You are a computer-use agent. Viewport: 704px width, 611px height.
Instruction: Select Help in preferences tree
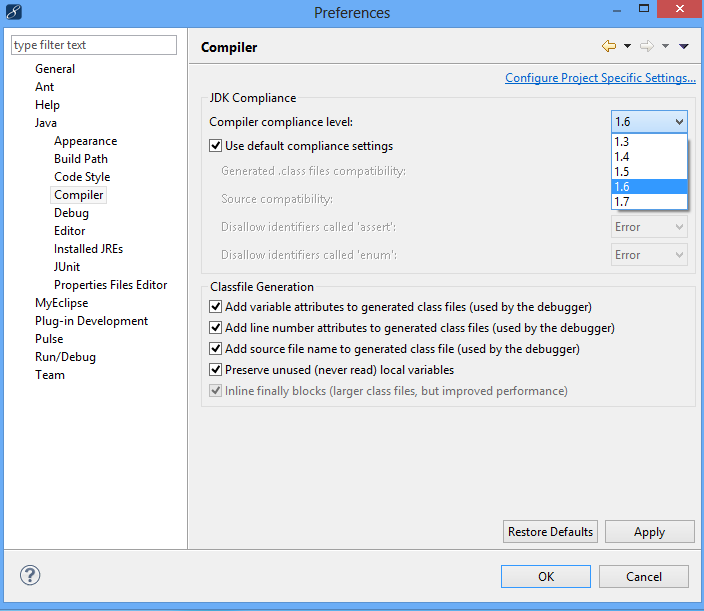pos(47,105)
